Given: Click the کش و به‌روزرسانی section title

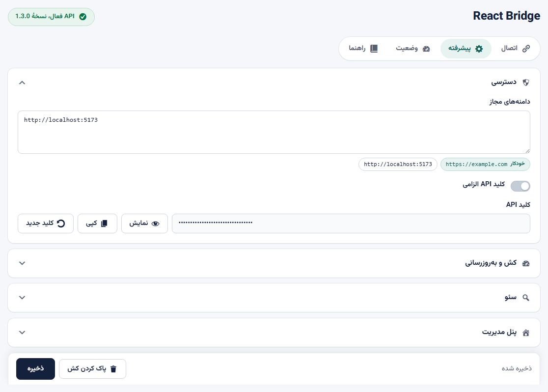Looking at the screenshot, I should tap(491, 263).
